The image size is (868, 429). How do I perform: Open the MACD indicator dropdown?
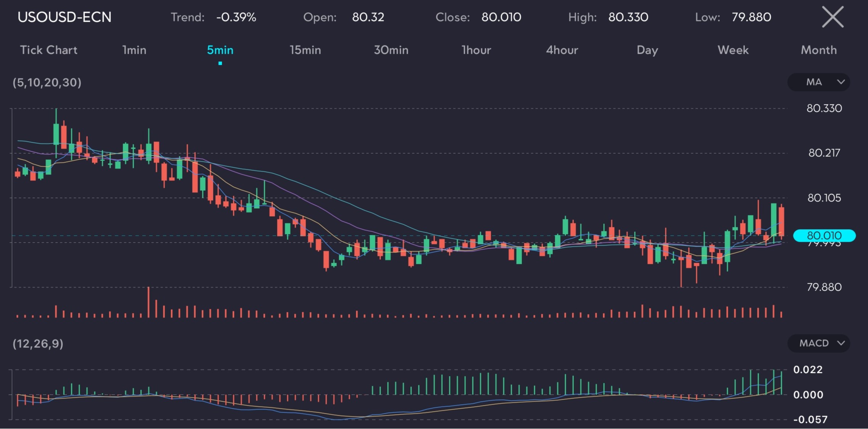[818, 343]
